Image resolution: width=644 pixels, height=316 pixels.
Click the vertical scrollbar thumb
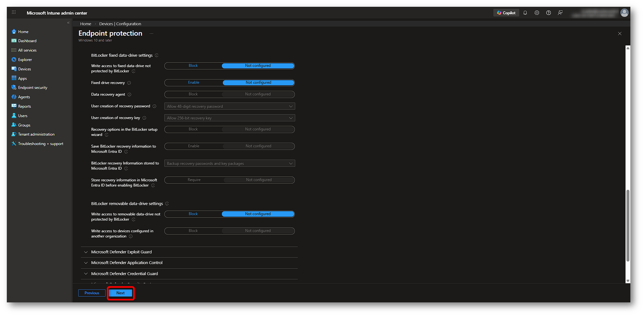coord(628,226)
